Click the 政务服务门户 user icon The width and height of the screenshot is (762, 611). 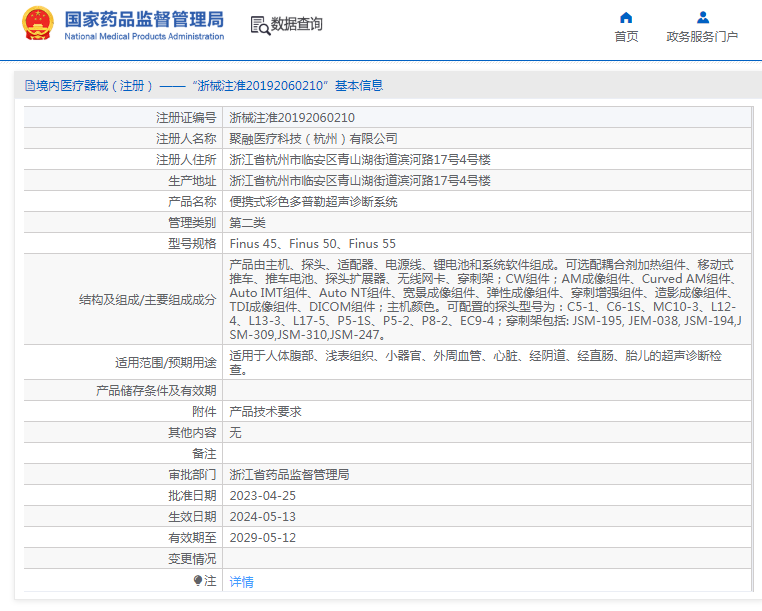[702, 17]
